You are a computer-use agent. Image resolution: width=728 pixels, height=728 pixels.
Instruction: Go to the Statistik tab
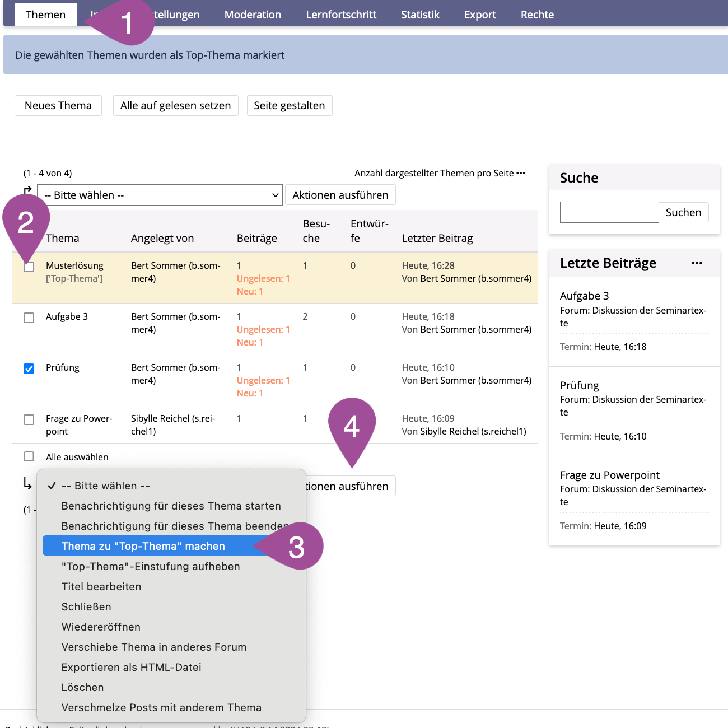point(420,15)
